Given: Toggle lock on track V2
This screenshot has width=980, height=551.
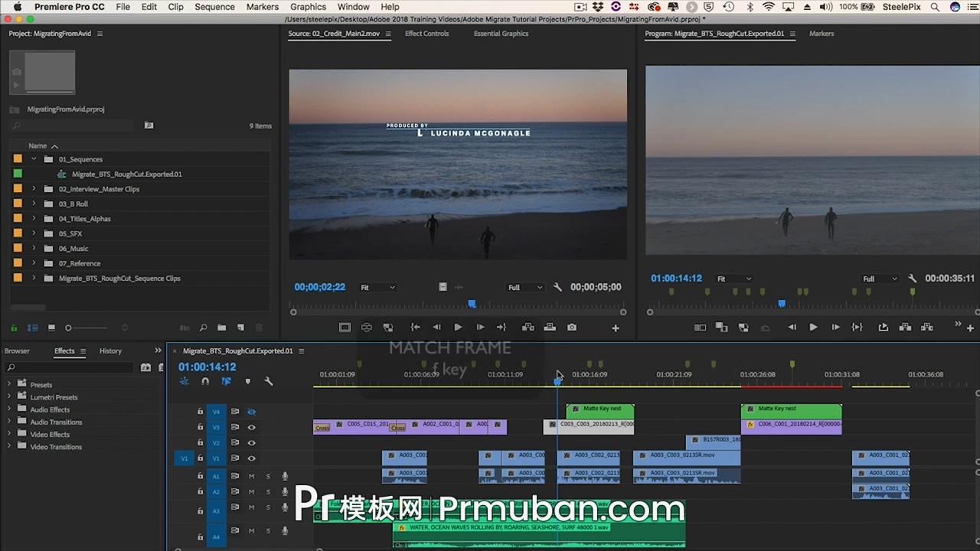Looking at the screenshot, I should pos(201,443).
